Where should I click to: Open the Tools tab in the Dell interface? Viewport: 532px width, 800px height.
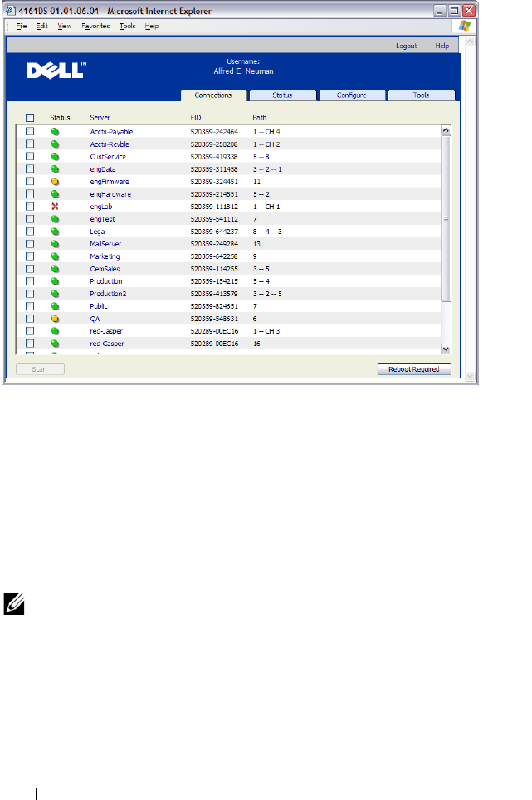click(x=422, y=95)
